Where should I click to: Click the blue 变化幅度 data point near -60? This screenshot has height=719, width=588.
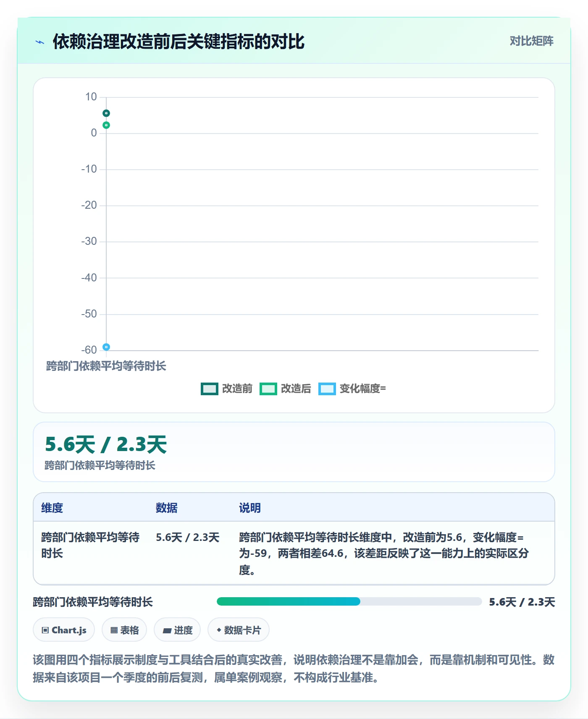click(x=106, y=347)
